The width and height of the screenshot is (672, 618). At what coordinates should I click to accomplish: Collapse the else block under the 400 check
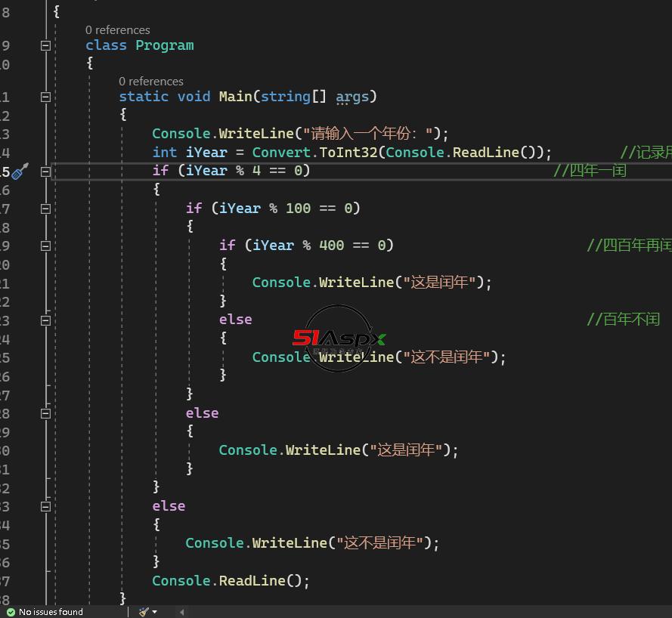[45, 320]
